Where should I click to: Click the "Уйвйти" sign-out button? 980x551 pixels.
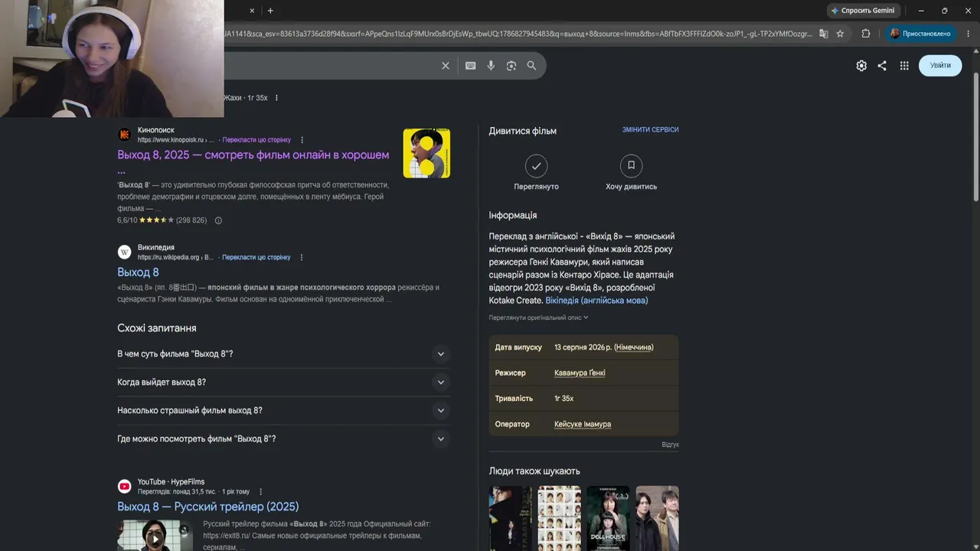tap(940, 66)
